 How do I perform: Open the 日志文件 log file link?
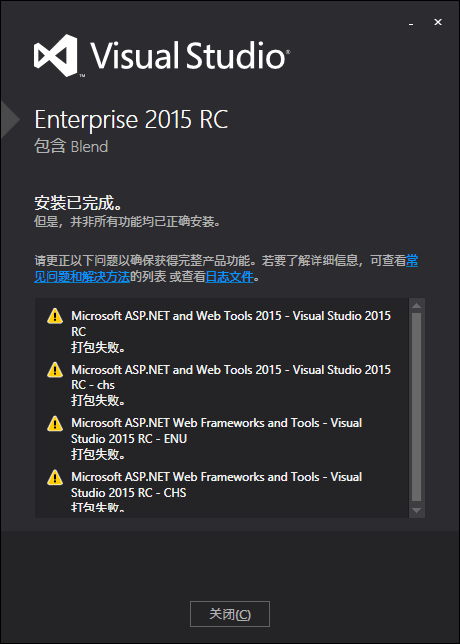coord(229,277)
